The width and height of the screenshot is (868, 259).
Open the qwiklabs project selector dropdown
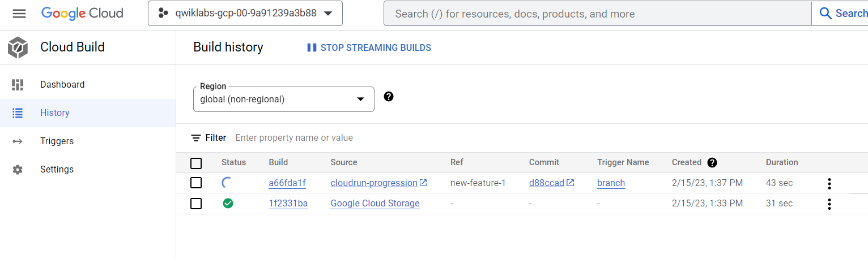(245, 14)
